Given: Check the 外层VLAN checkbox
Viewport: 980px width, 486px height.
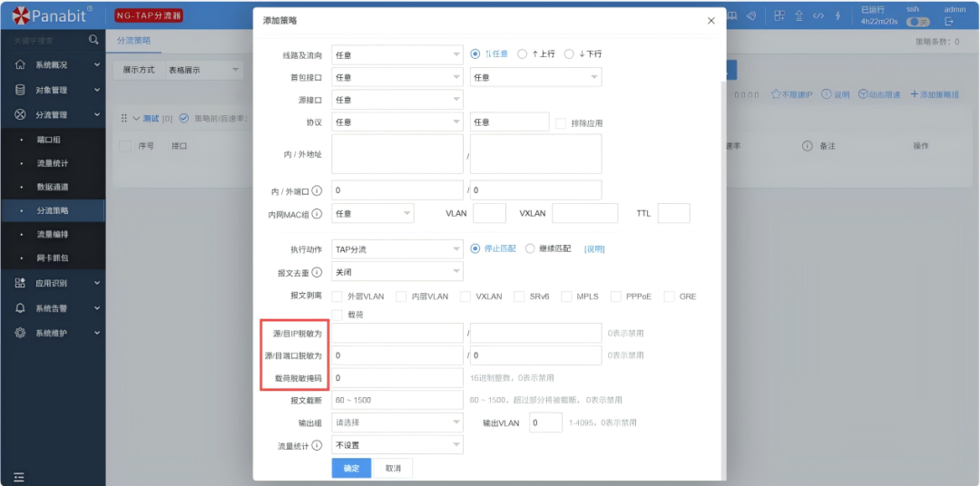Looking at the screenshot, I should pos(337,296).
